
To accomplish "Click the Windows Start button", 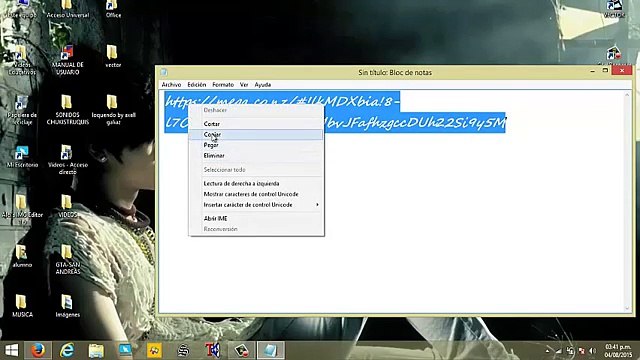I will [x=11, y=350].
